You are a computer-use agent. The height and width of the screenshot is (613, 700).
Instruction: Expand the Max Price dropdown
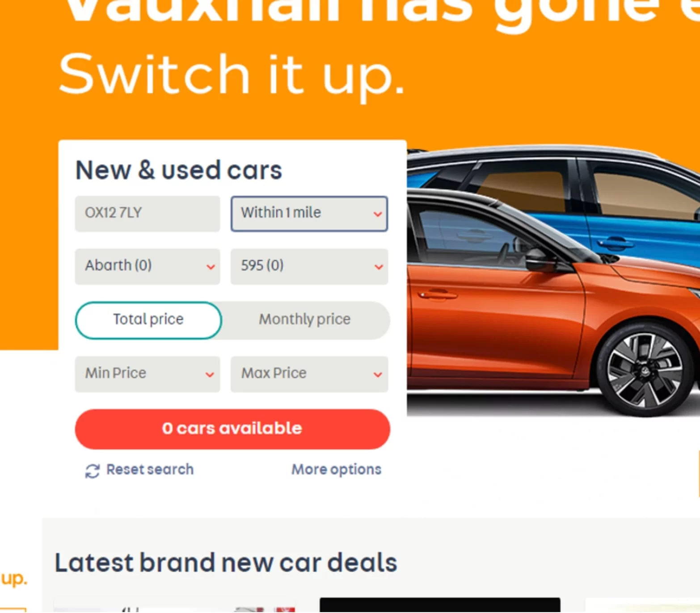click(x=309, y=374)
